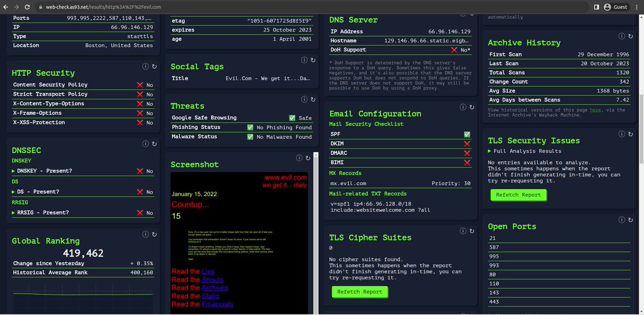The height and width of the screenshot is (315, 644).
Task: Click the Social Tags Title row
Action: coord(241,78)
